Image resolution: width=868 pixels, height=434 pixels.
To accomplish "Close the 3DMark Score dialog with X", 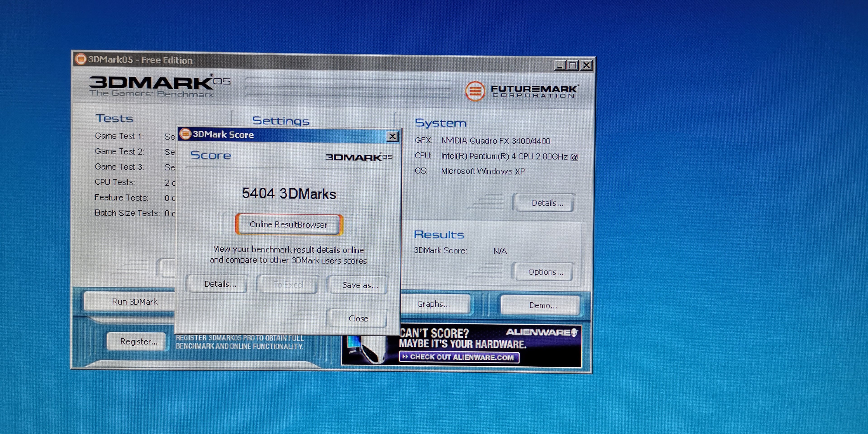I will (392, 137).
